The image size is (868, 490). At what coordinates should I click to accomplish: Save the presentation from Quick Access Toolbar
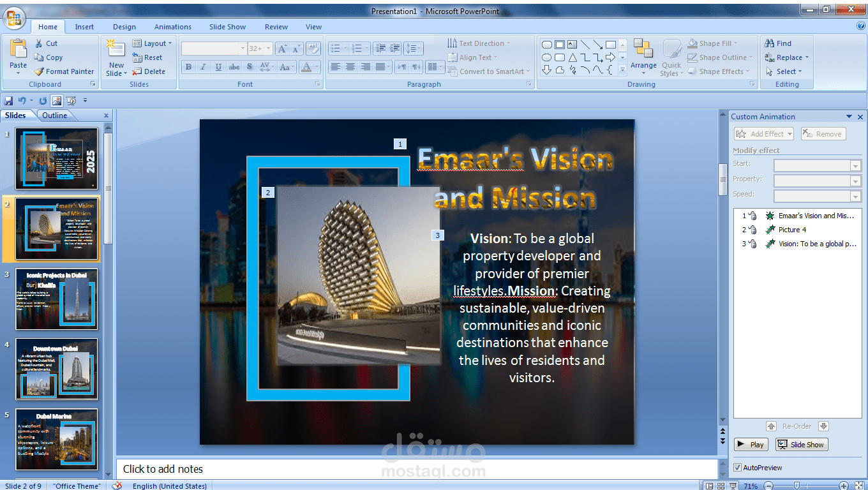click(x=8, y=101)
